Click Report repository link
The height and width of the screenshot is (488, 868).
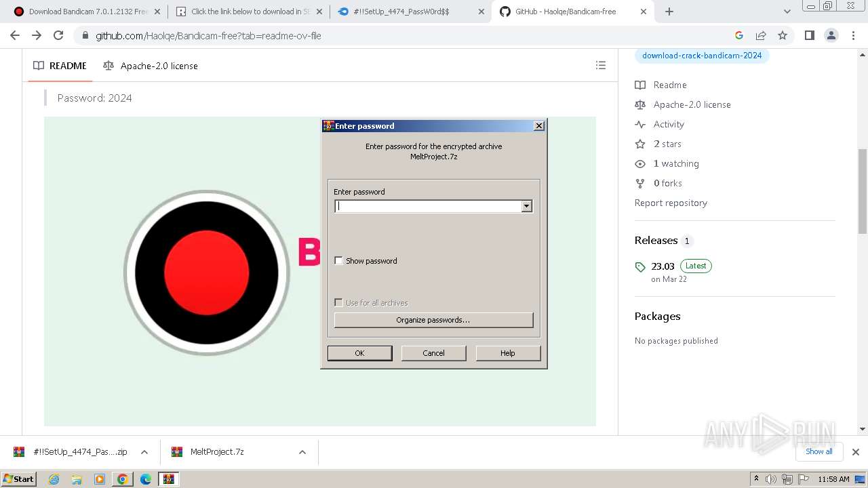tap(671, 203)
